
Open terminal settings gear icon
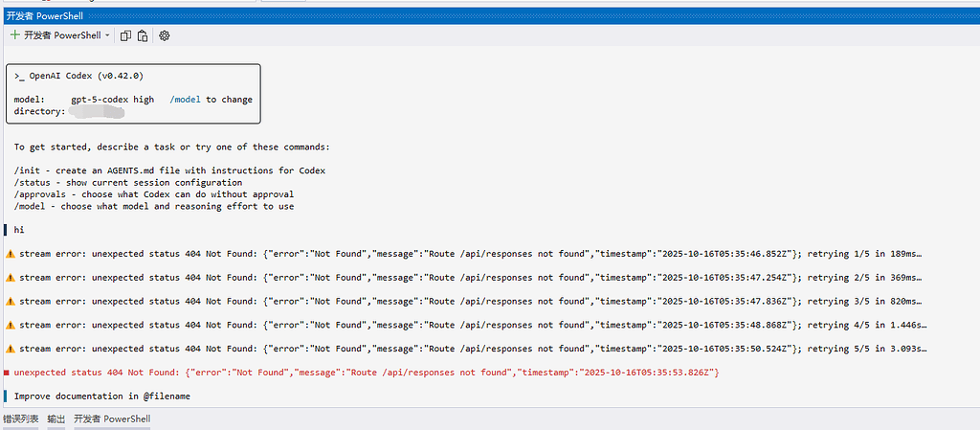(x=165, y=35)
